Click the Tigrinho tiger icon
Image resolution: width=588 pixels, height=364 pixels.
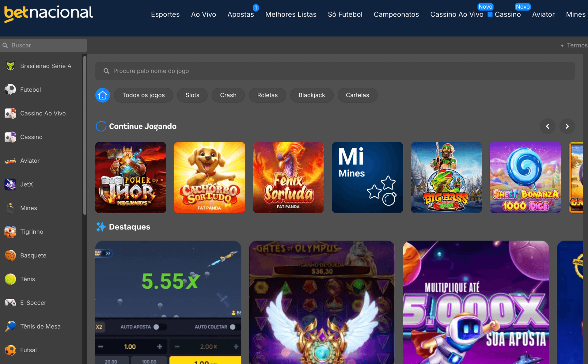click(10, 232)
